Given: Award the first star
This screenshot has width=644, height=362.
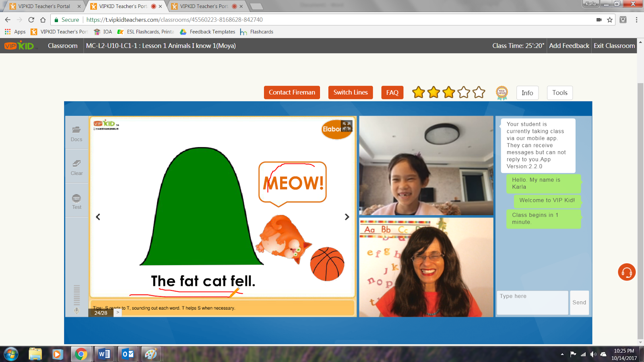Looking at the screenshot, I should 419,93.
